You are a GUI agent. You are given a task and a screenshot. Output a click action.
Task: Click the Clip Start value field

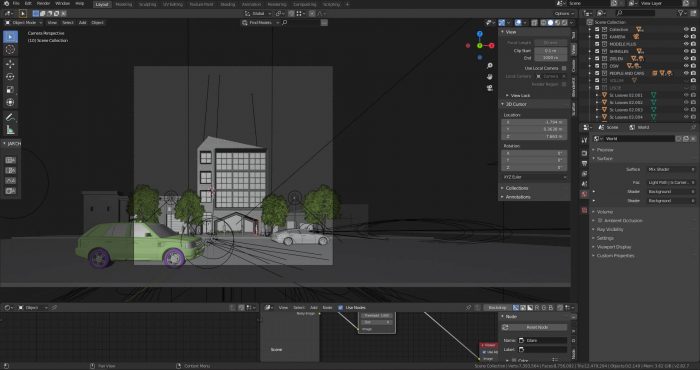point(550,51)
